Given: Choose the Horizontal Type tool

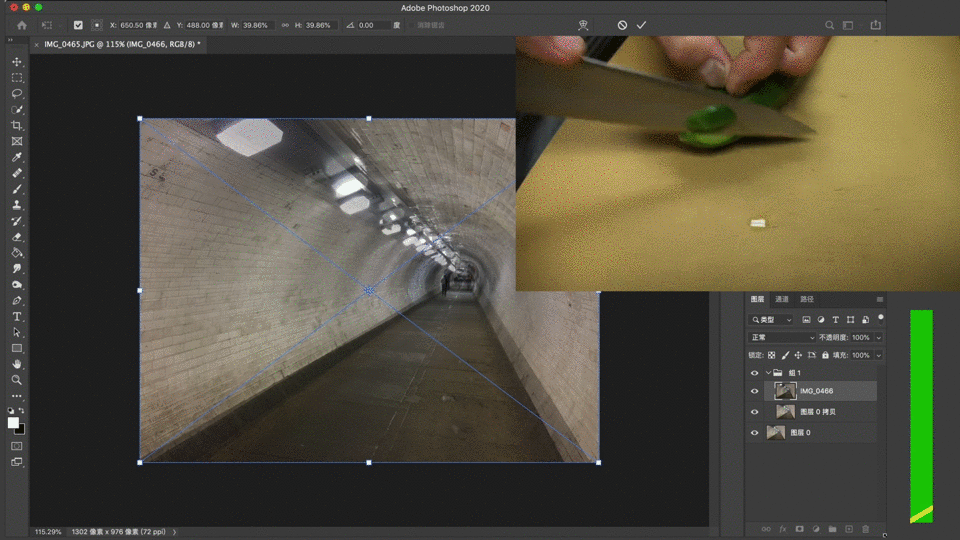Looking at the screenshot, I should [17, 317].
